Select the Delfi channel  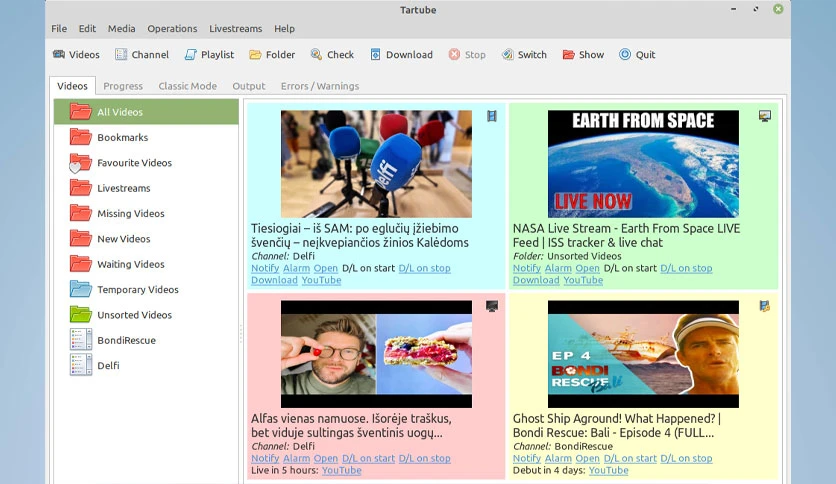pyautogui.click(x=146, y=365)
